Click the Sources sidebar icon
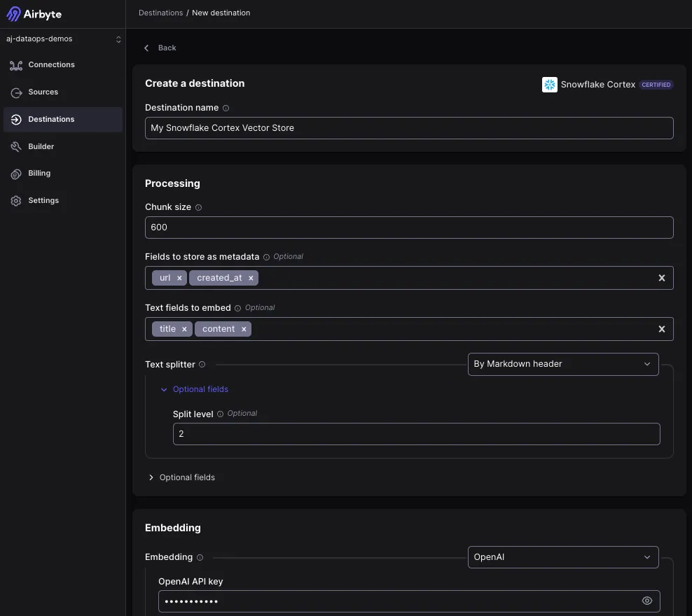The image size is (692, 616). pyautogui.click(x=16, y=92)
